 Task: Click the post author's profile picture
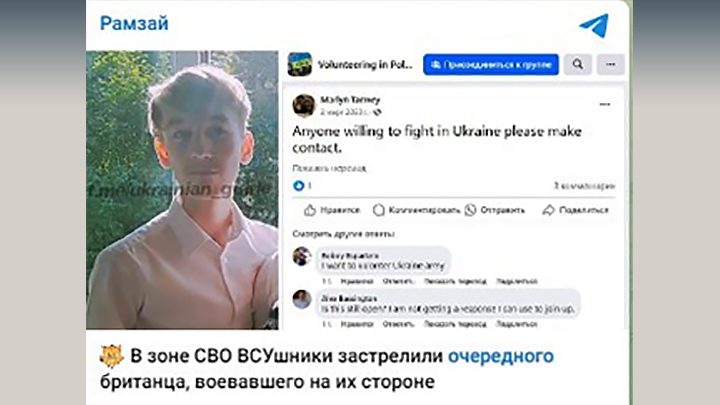tap(304, 104)
